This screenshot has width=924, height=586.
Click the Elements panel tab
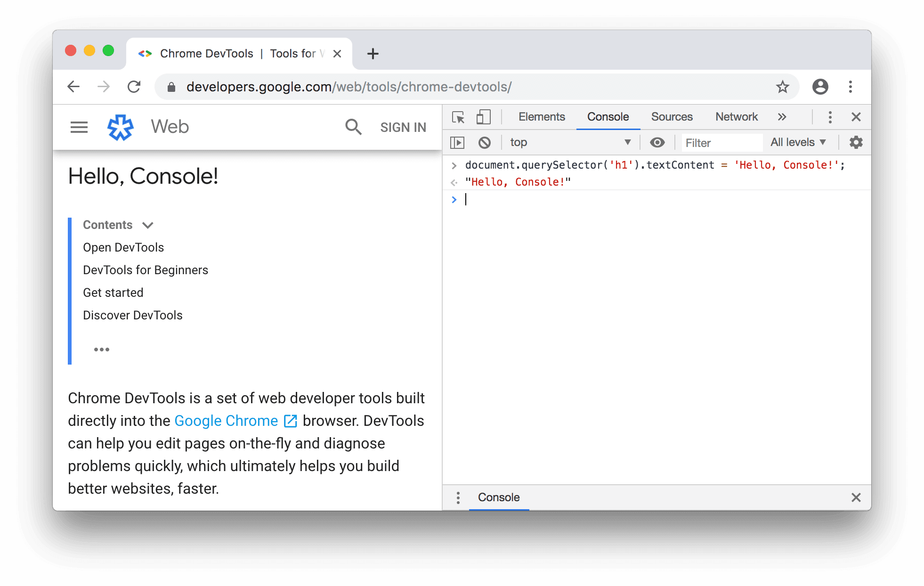pos(543,116)
